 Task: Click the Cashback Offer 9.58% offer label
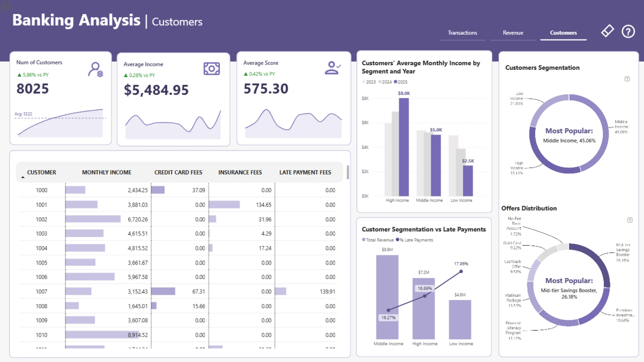pyautogui.click(x=513, y=266)
